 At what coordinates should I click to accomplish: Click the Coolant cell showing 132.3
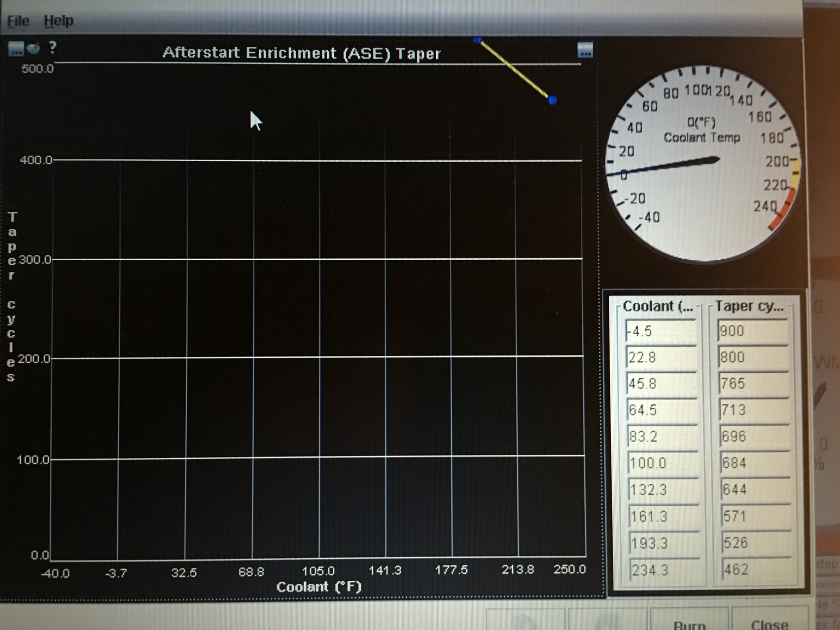[x=664, y=490]
